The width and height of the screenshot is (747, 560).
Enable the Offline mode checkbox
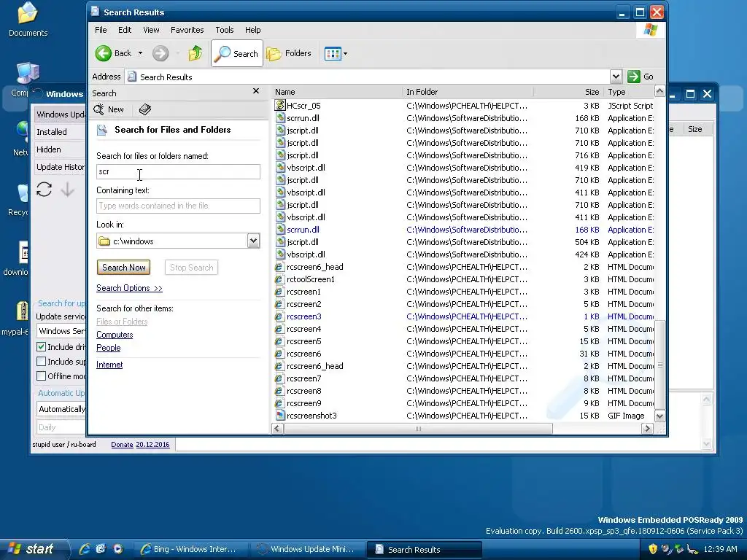point(42,376)
